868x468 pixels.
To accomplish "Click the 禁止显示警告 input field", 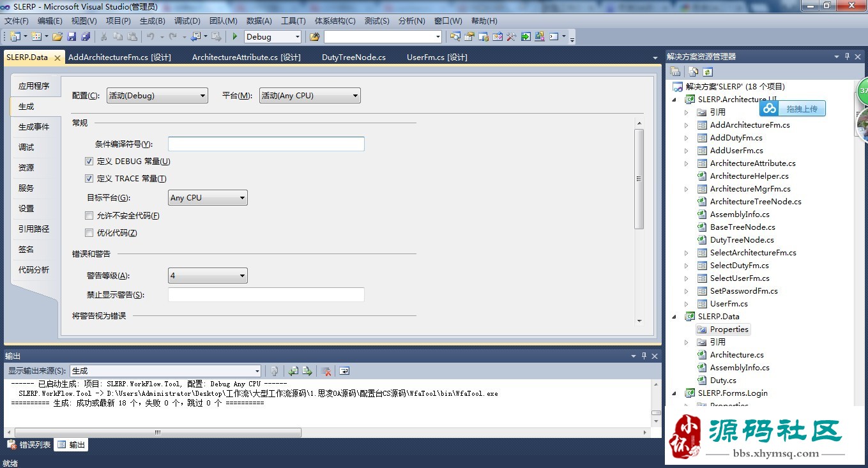I will point(266,294).
